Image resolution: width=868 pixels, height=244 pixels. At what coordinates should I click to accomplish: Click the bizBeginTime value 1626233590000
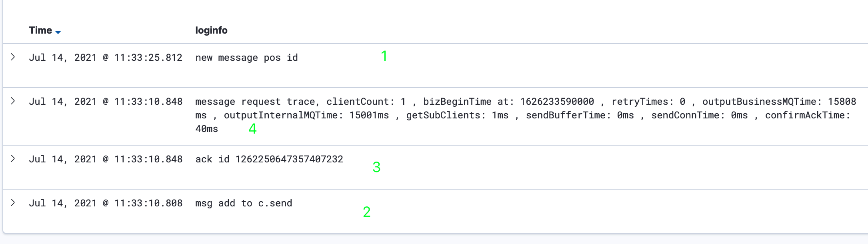557,102
